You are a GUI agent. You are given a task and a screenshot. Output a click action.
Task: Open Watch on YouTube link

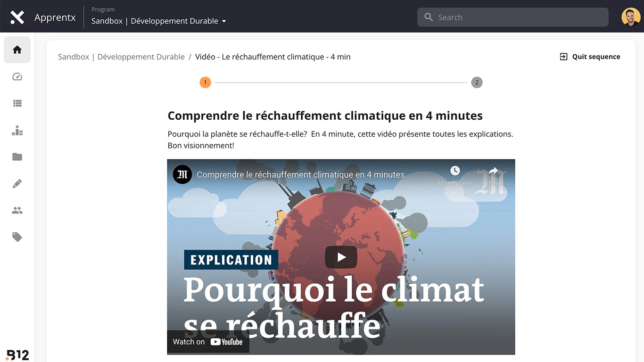click(208, 342)
